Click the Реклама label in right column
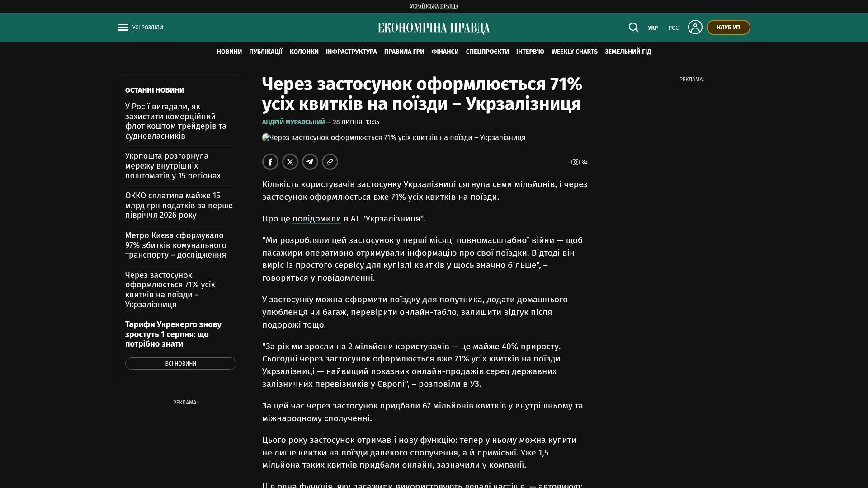The image size is (868, 488). tap(692, 80)
